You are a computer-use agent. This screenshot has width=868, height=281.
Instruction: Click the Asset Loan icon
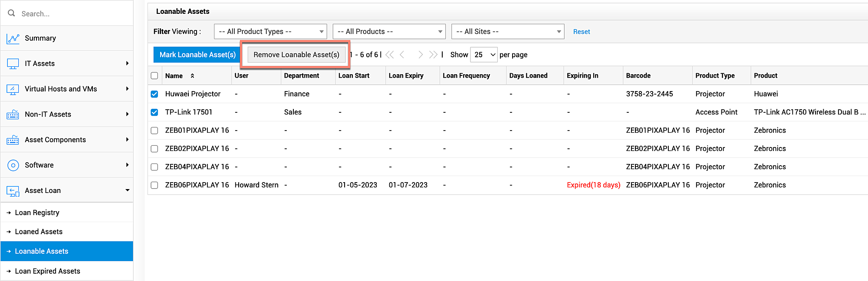coord(13,191)
